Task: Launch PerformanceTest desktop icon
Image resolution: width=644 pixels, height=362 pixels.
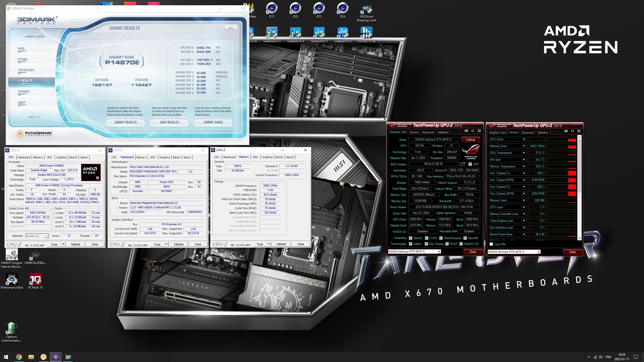Action: [x=12, y=281]
